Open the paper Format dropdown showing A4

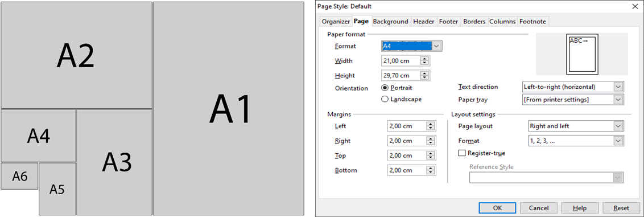coord(411,46)
